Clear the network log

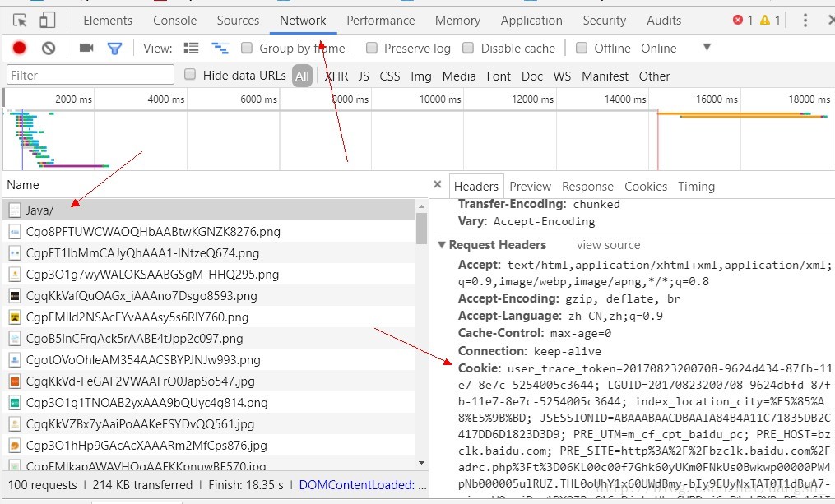[49, 49]
